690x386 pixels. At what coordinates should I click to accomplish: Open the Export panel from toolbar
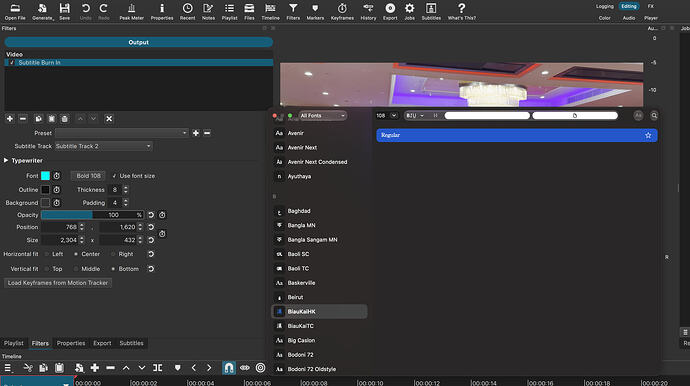click(x=390, y=12)
